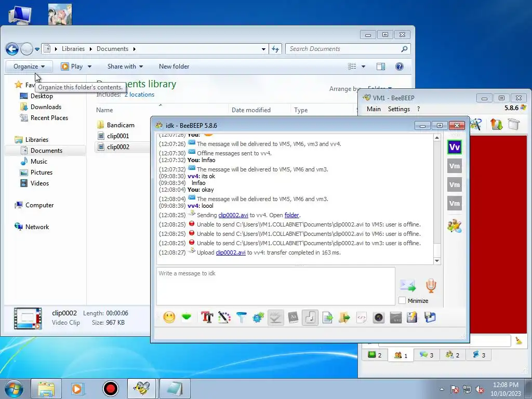
Task: Click the file transfer arrows icon in VM1 window
Action: click(x=496, y=124)
